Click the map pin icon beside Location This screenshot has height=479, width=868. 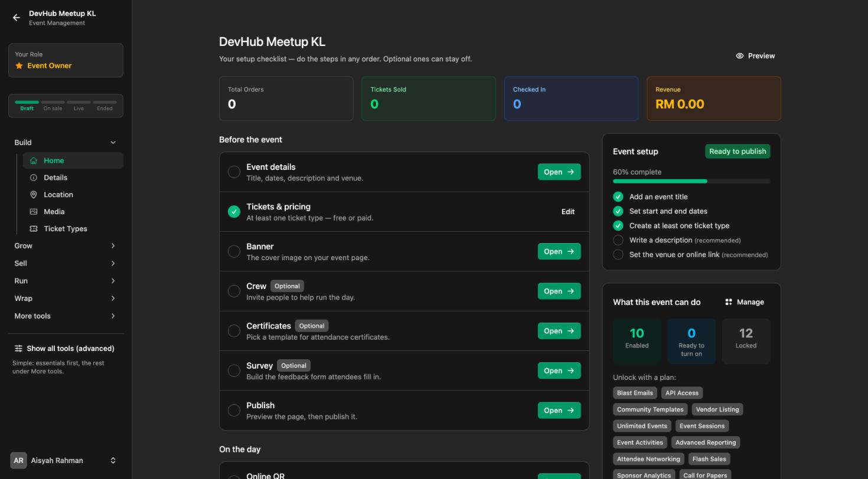tap(34, 195)
